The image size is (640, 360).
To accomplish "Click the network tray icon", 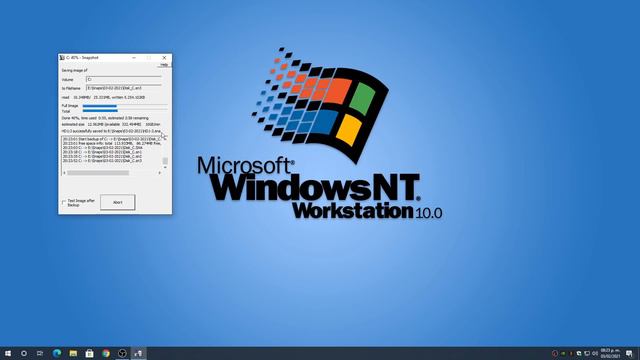I will click(587, 353).
